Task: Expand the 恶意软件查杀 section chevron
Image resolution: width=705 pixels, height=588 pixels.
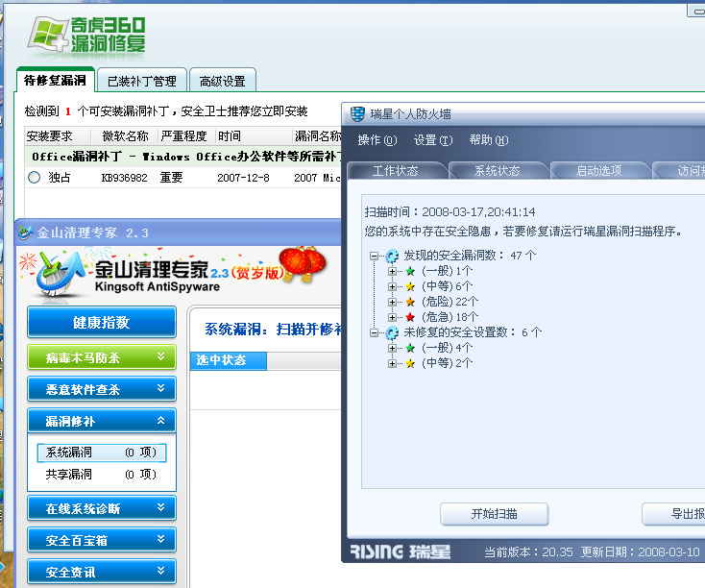Action: pyautogui.click(x=161, y=388)
